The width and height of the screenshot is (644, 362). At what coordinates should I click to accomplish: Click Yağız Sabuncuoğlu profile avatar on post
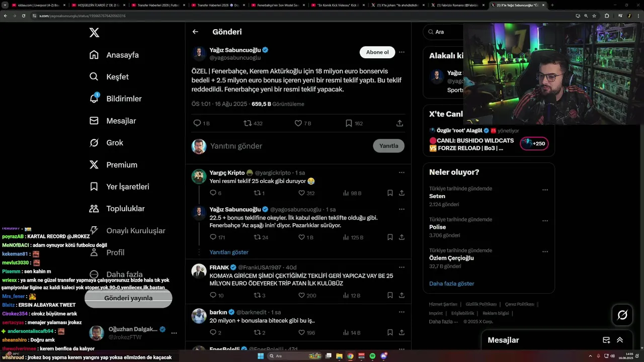199,54
